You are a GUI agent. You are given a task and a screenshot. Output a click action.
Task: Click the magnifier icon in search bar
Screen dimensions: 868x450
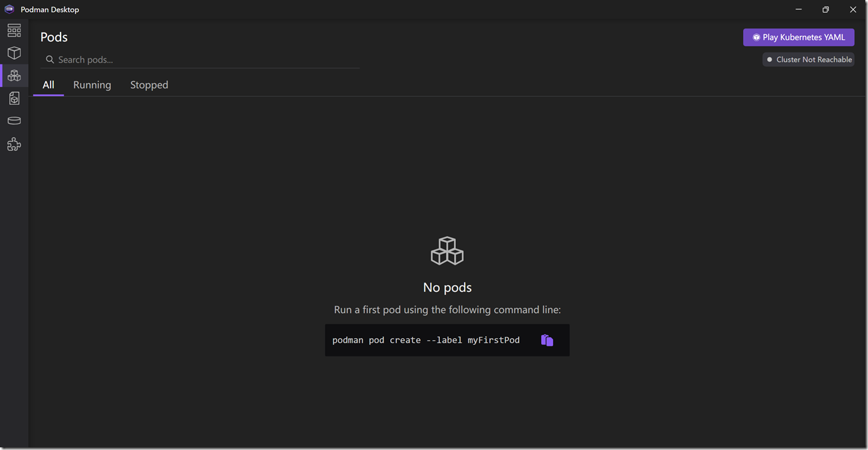pos(50,60)
